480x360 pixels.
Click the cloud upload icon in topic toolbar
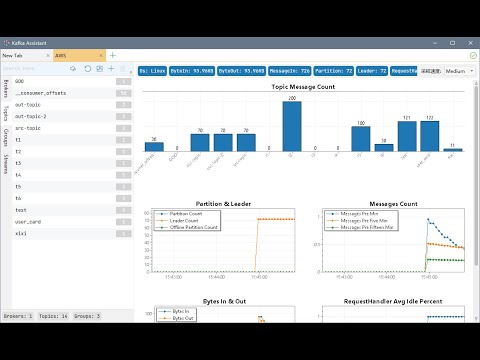click(73, 69)
